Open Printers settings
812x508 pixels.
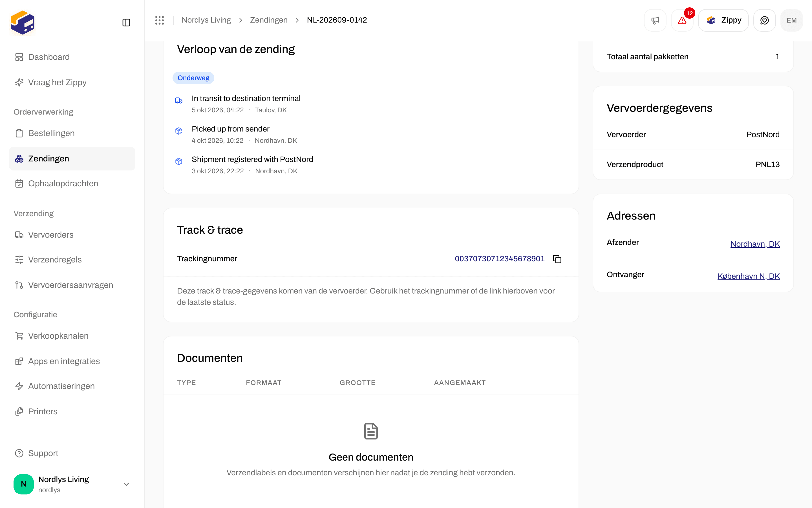72,411
